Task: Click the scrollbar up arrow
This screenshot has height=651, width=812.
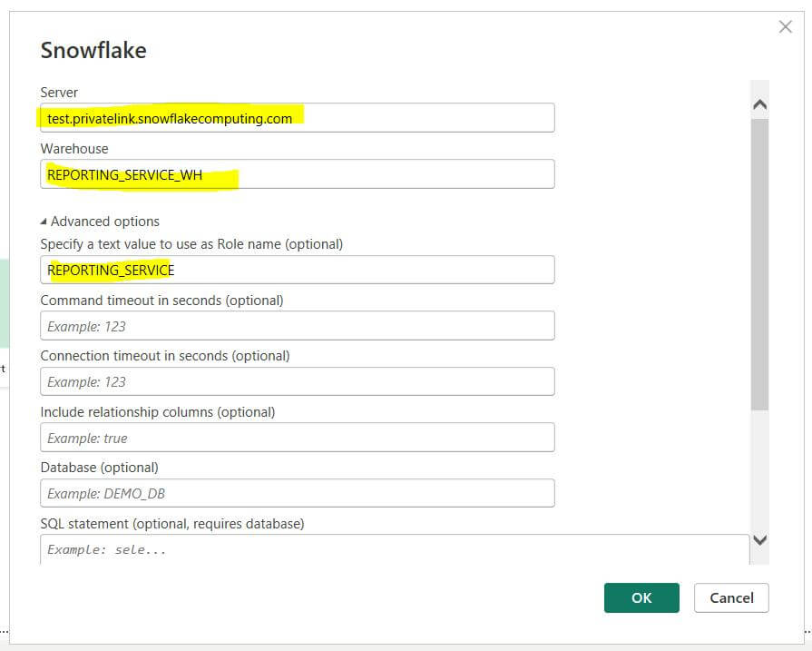Action: [x=759, y=104]
